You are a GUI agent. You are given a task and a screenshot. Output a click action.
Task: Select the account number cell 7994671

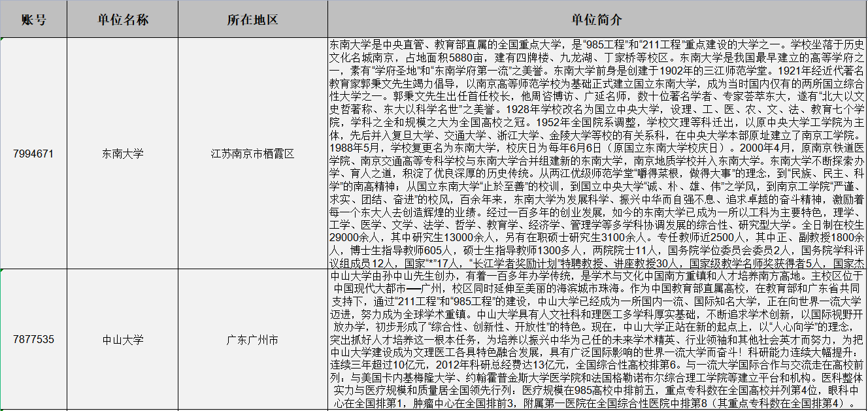coord(33,154)
